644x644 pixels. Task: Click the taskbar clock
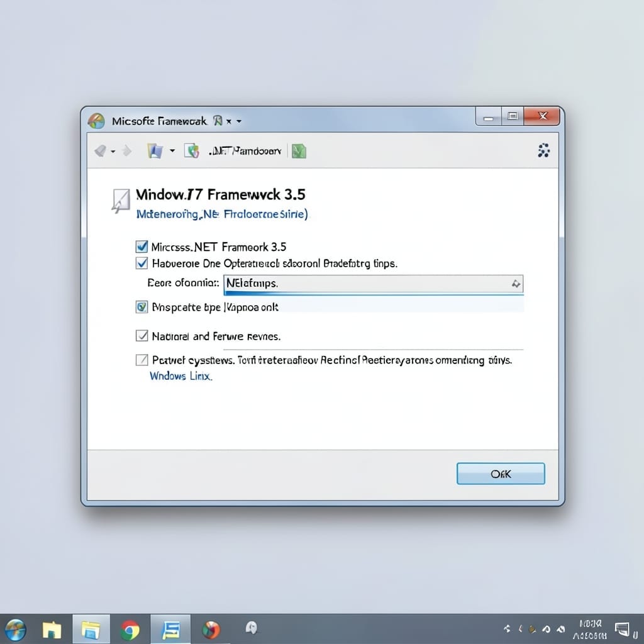tap(590, 630)
